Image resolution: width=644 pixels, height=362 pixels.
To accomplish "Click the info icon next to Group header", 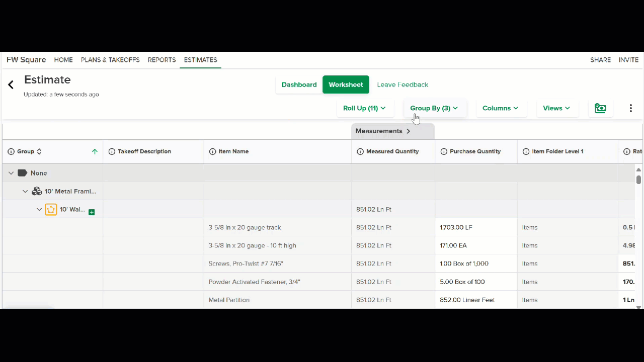I will (x=11, y=151).
